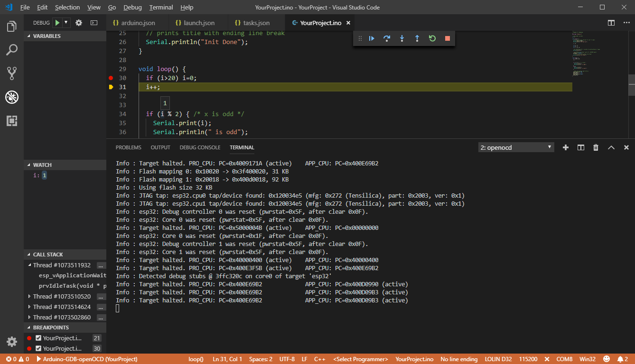Click the Step Over debug icon
This screenshot has height=364, width=635.
[387, 38]
